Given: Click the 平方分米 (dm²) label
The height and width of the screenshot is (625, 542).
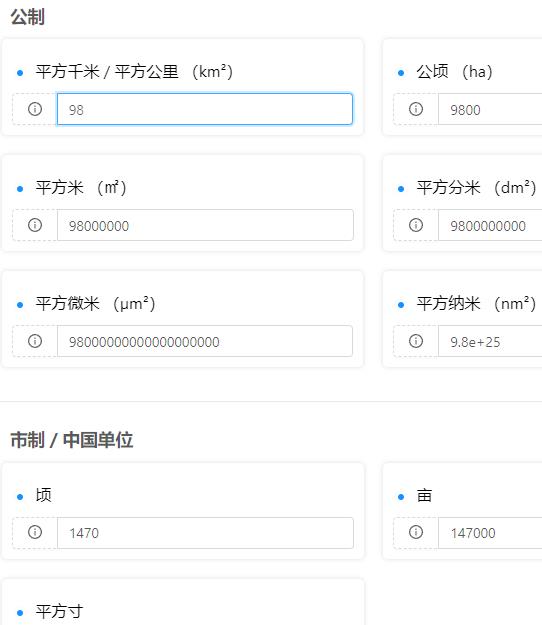Looking at the screenshot, I should [476, 188].
